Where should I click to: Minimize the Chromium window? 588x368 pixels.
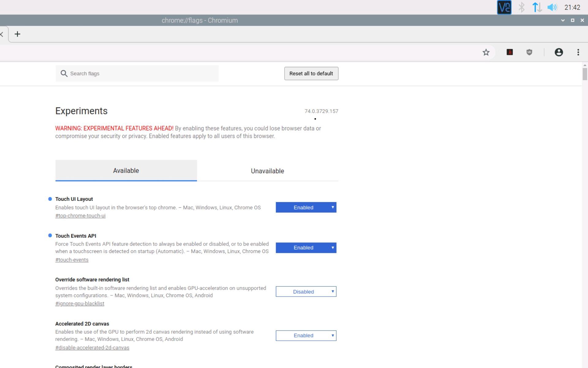point(563,20)
